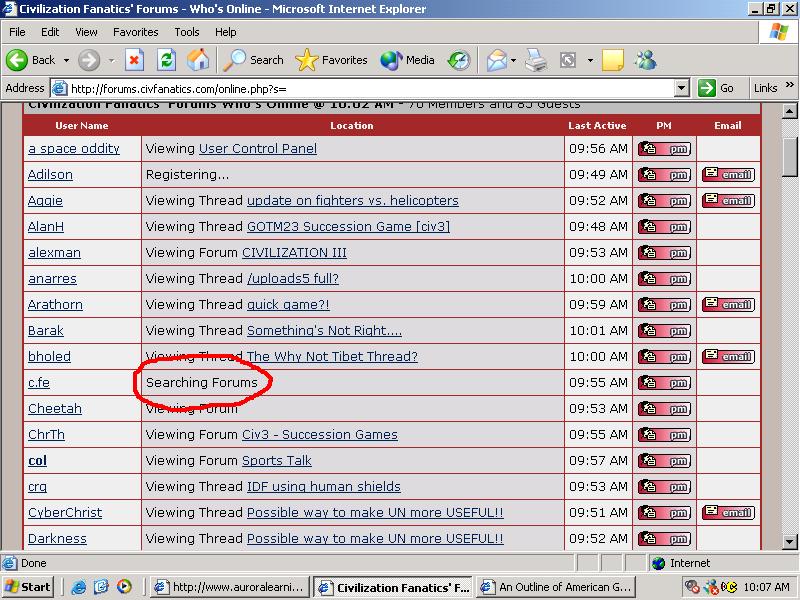
Task: Open the Help menu
Action: (x=226, y=32)
